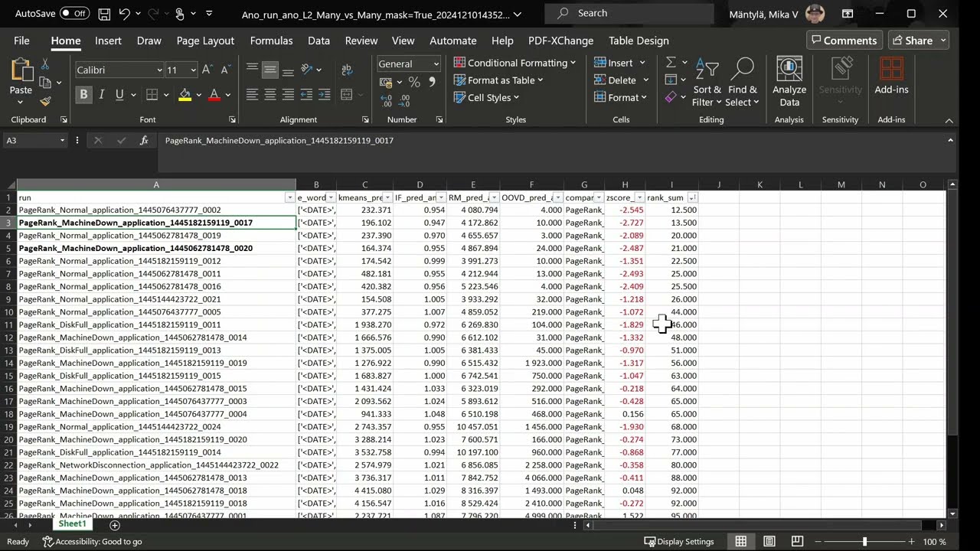Image resolution: width=980 pixels, height=551 pixels.
Task: Switch to Page Layout view icon
Action: pos(769,541)
